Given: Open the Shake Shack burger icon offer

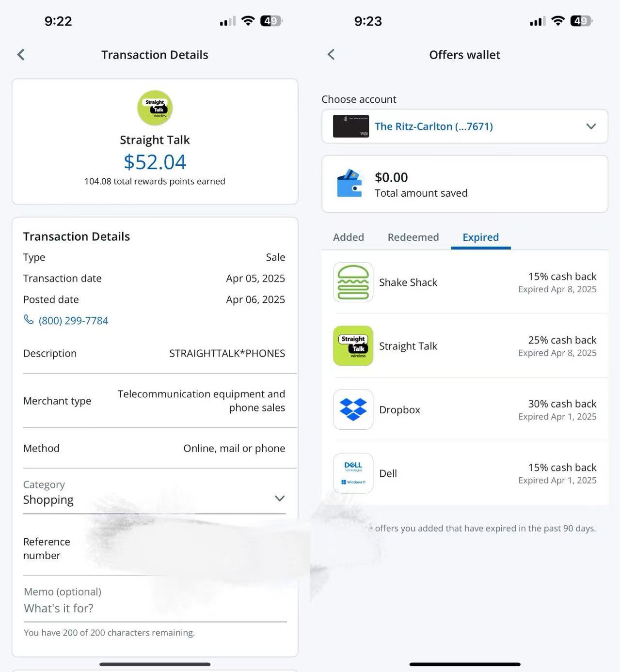Looking at the screenshot, I should pos(353,282).
